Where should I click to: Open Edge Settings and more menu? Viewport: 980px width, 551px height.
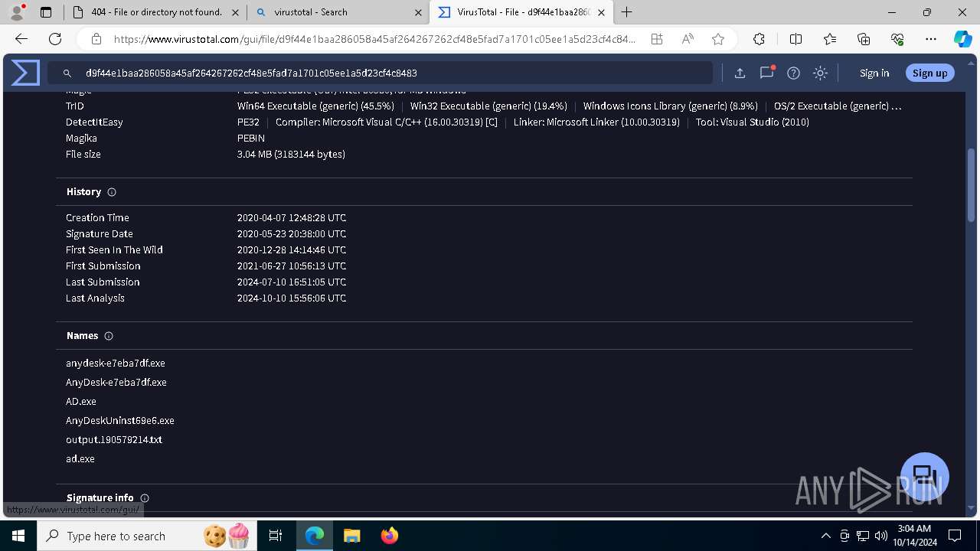click(x=931, y=39)
